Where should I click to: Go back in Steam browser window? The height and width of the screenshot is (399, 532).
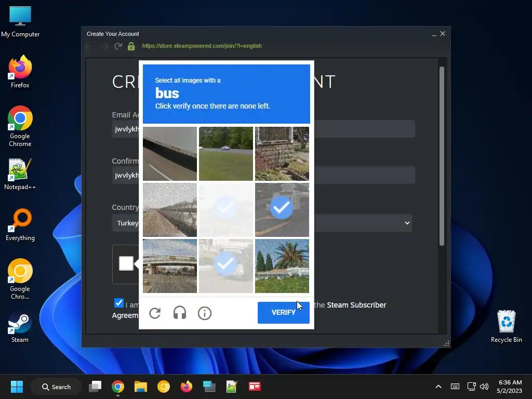pos(89,46)
